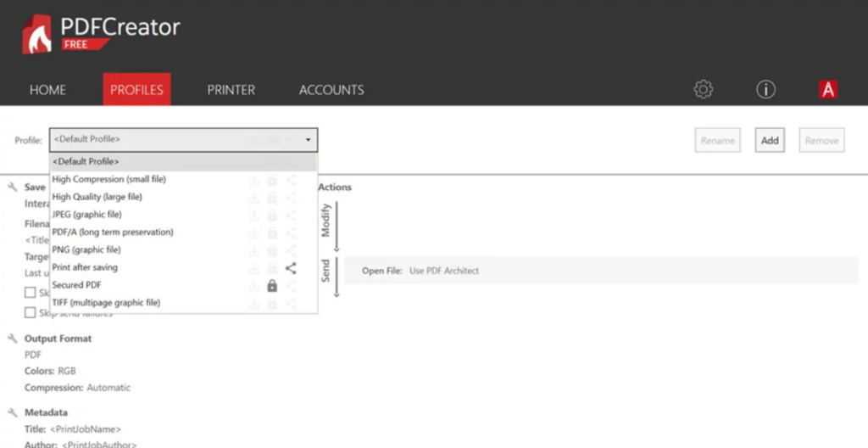Click the faint share icon on JPEG row
Screen dimensions: 868x448
[291, 216]
